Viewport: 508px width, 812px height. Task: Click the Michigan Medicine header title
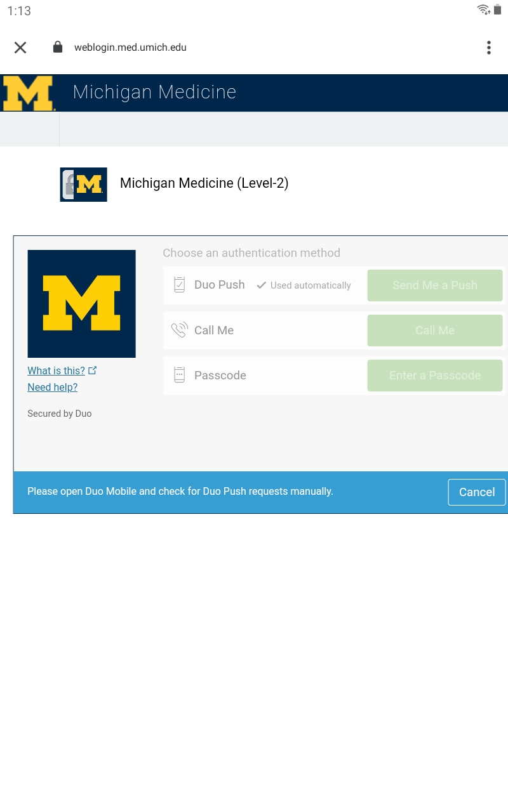pos(154,93)
